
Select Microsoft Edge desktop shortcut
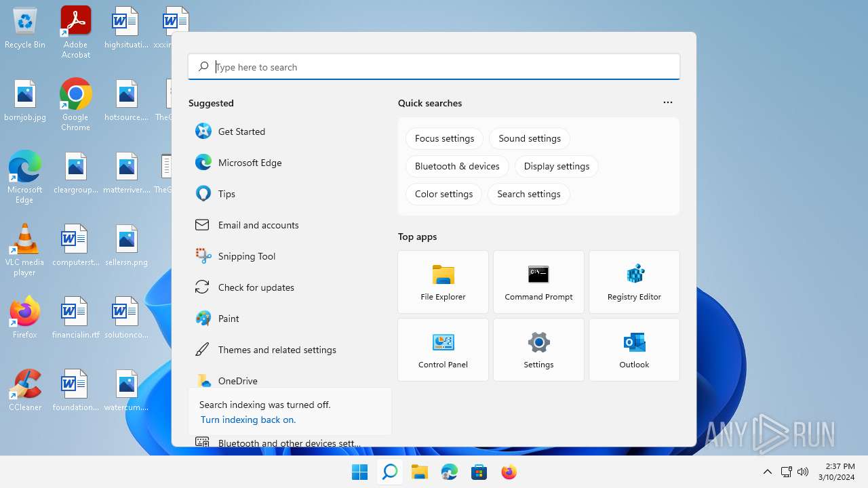click(25, 178)
